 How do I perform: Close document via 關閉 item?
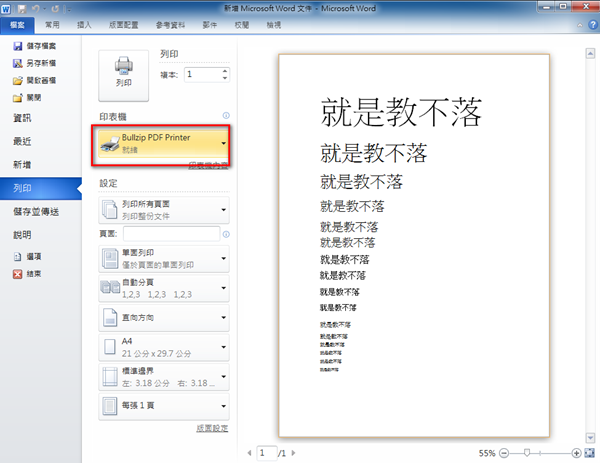click(x=27, y=98)
